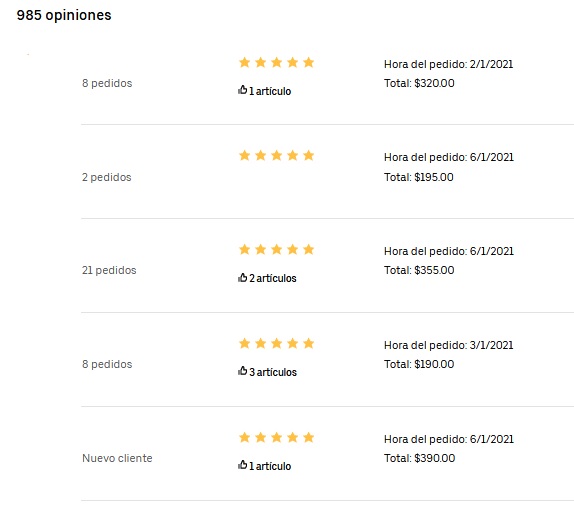Select the '21 pedidos' customer label
The image size is (574, 511).
click(109, 270)
